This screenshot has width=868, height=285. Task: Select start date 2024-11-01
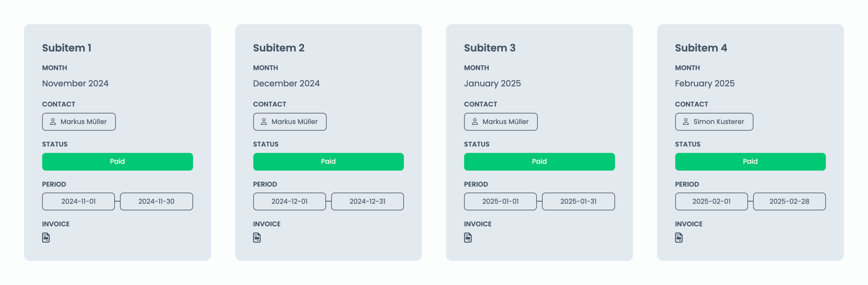coord(78,201)
